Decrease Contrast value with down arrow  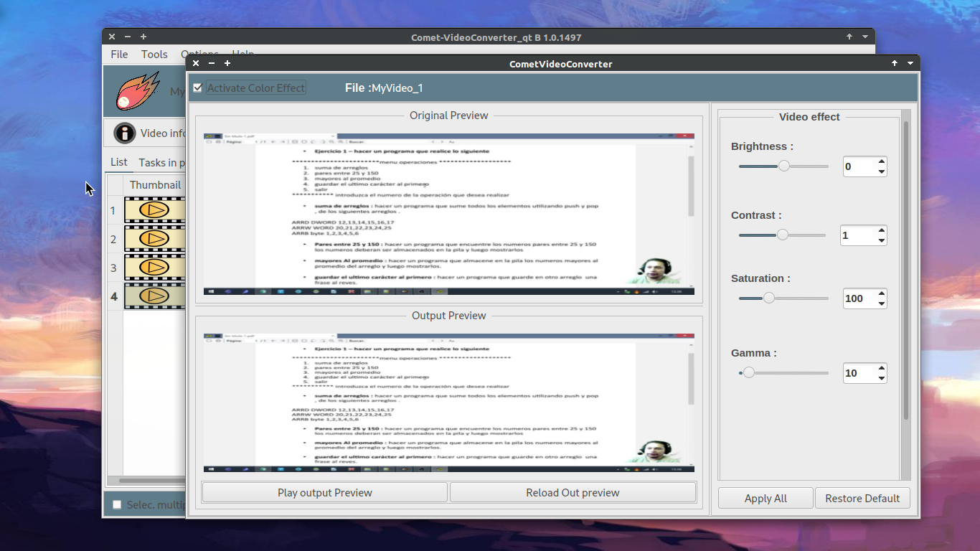(x=882, y=240)
